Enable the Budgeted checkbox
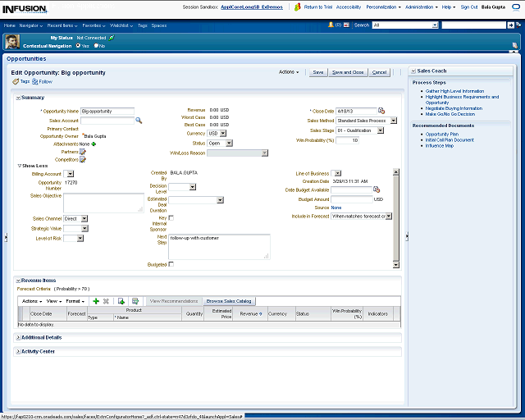The image size is (525, 420). coord(171,264)
